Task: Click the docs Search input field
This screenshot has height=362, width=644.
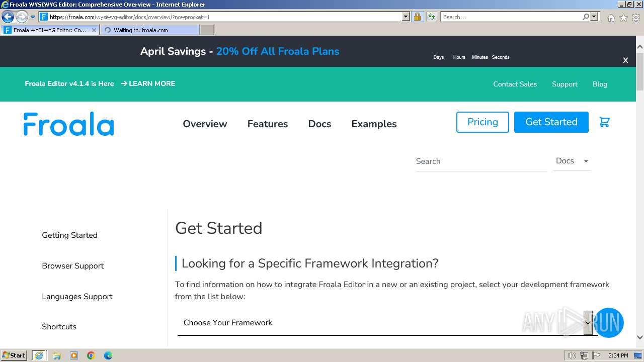Action: pos(481,161)
